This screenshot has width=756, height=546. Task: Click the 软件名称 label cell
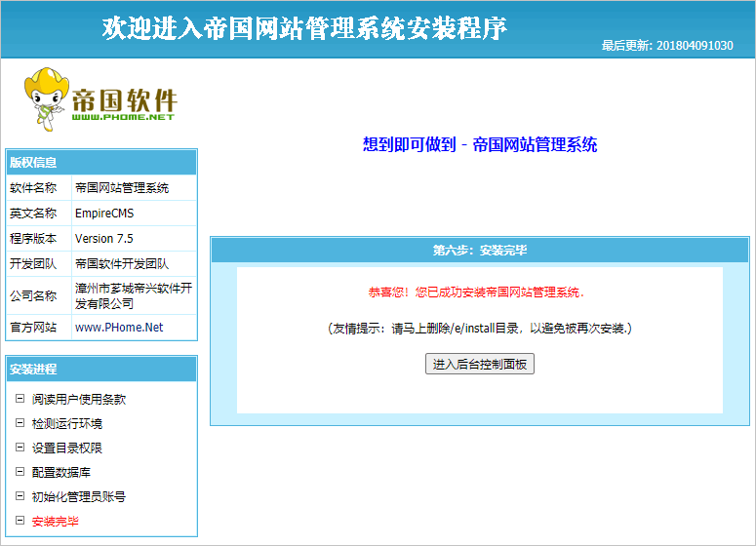coord(39,188)
